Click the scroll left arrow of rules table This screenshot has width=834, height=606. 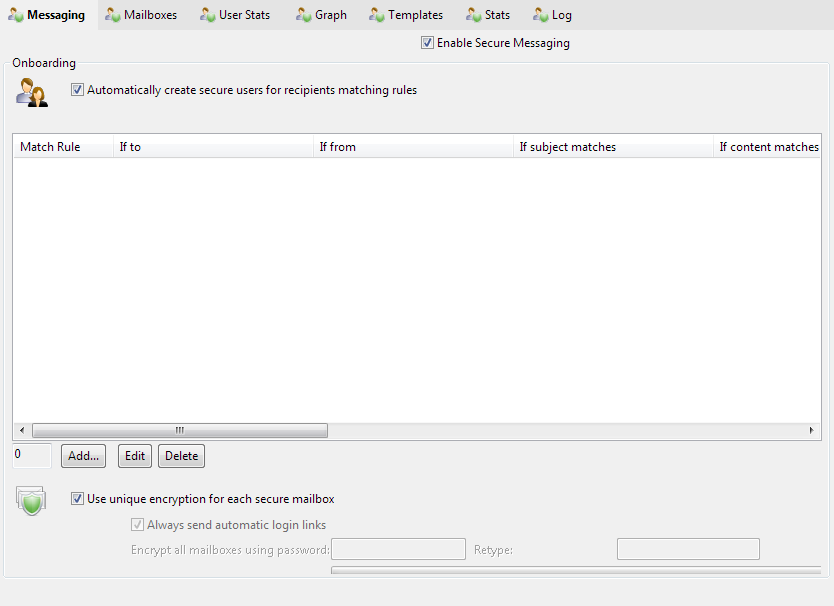coord(22,430)
